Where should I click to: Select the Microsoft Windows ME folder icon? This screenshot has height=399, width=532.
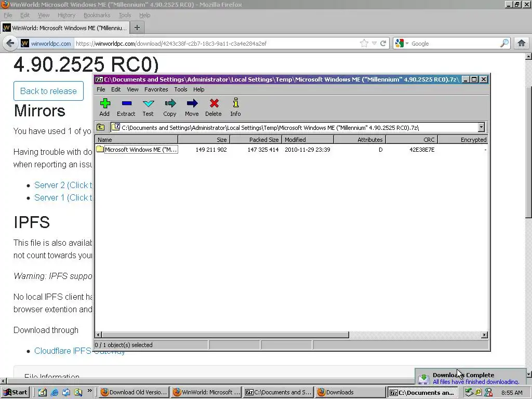[100, 149]
